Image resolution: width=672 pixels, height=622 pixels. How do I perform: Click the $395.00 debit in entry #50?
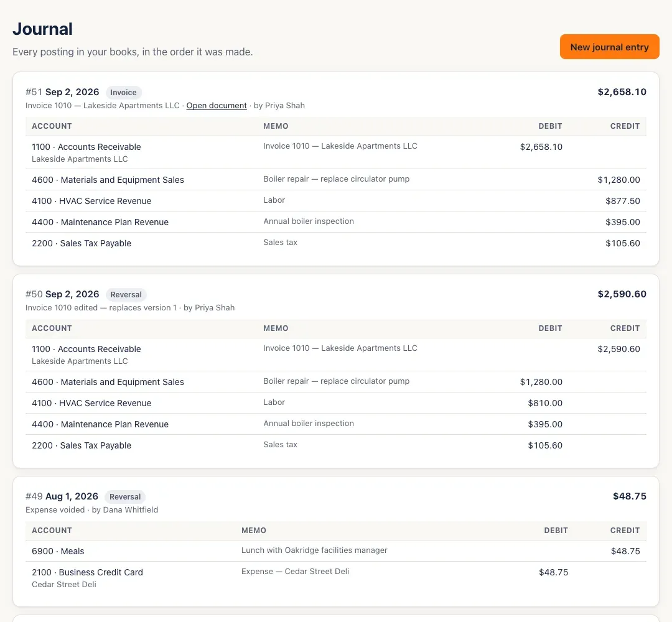(x=544, y=424)
